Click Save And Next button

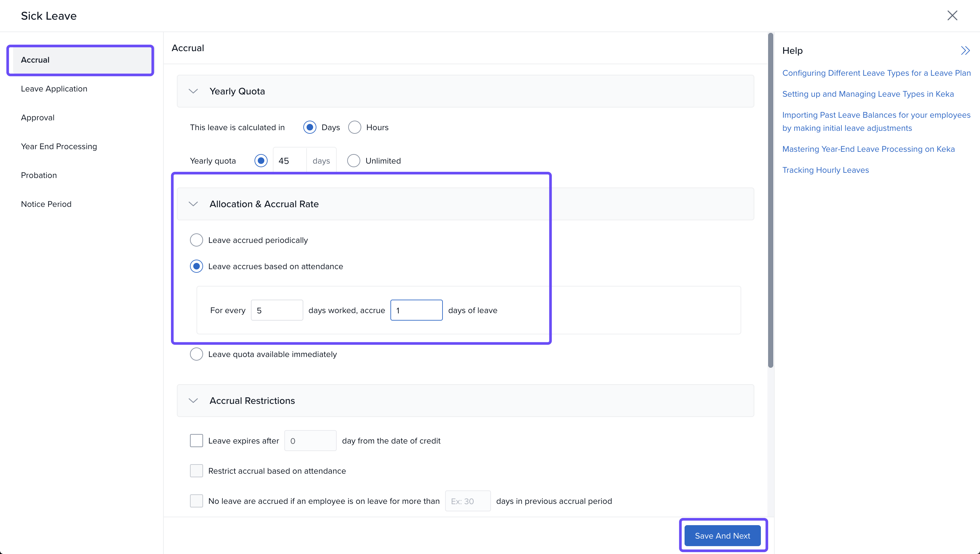click(x=722, y=536)
